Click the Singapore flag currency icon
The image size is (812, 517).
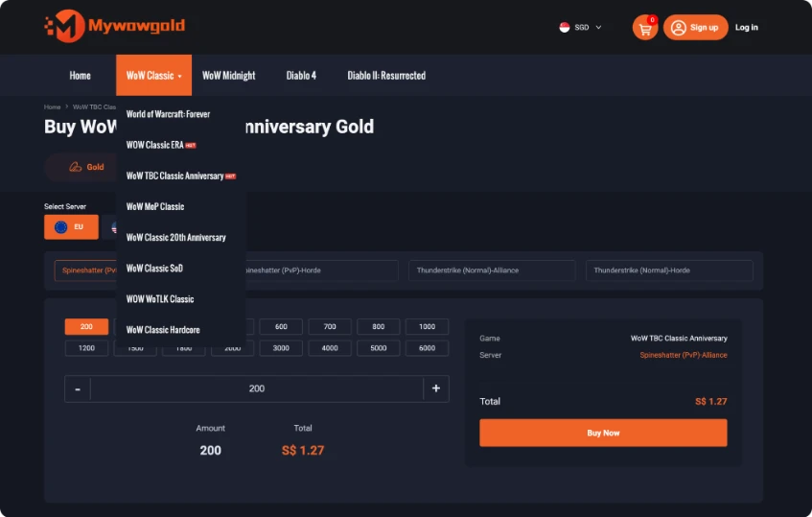click(x=565, y=27)
